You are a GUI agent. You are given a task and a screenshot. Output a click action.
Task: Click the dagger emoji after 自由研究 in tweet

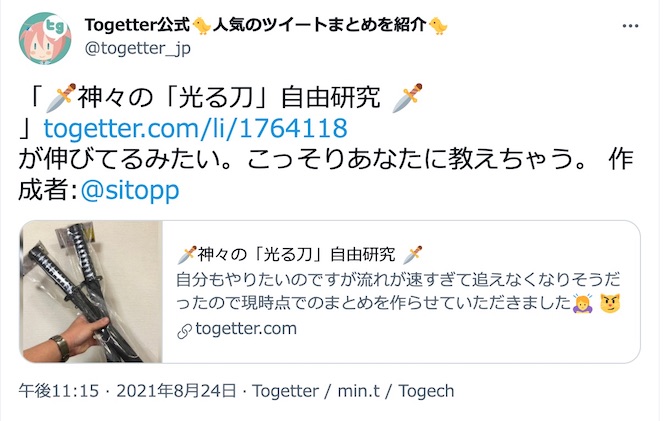point(407,98)
